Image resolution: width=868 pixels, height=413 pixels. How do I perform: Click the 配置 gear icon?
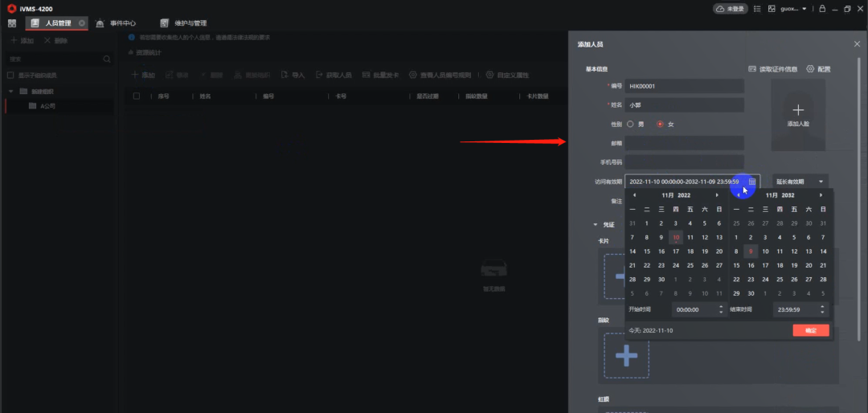(810, 69)
